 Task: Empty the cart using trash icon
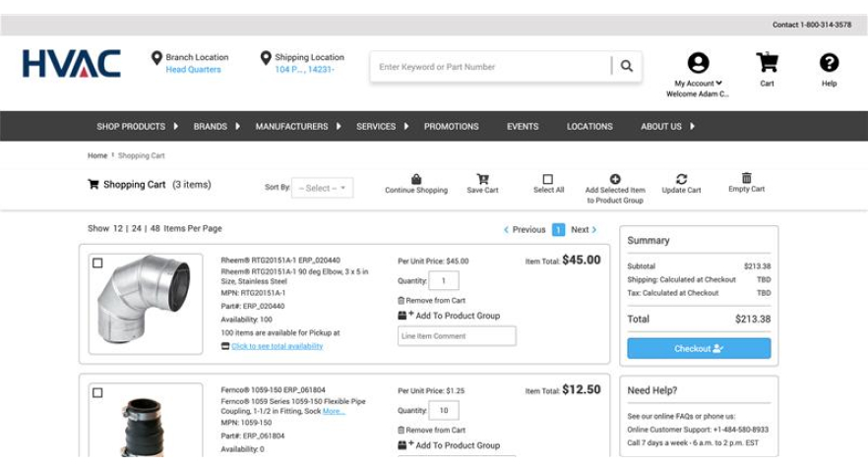click(746, 178)
